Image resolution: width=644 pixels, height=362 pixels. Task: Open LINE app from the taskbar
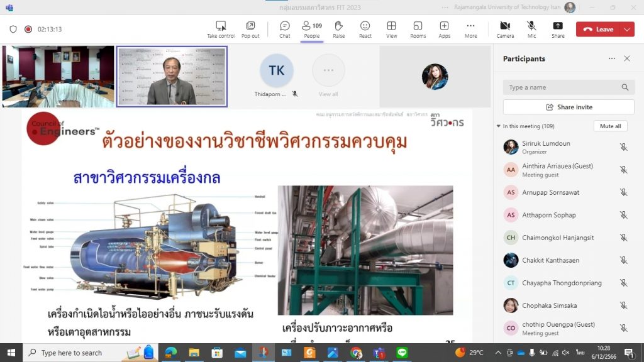coord(402,353)
